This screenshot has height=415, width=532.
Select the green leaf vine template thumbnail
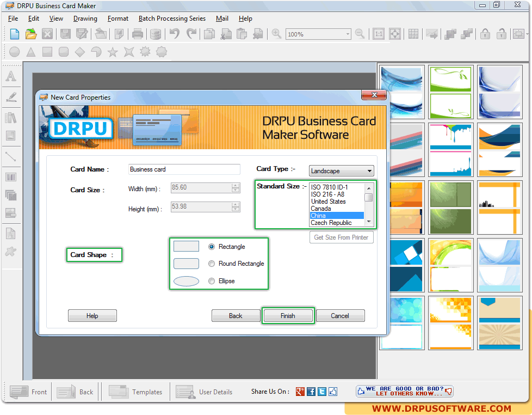point(450,92)
